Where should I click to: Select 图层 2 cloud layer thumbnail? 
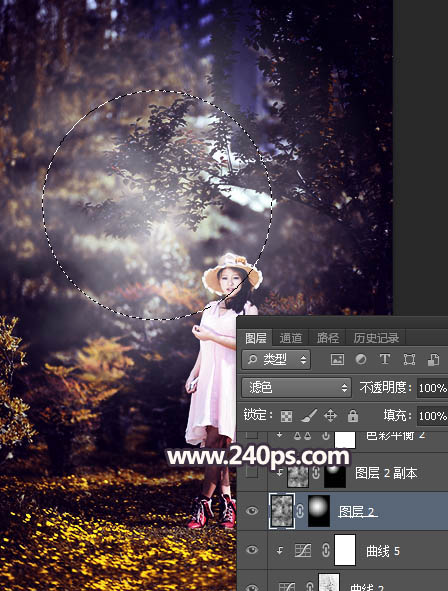[282, 511]
